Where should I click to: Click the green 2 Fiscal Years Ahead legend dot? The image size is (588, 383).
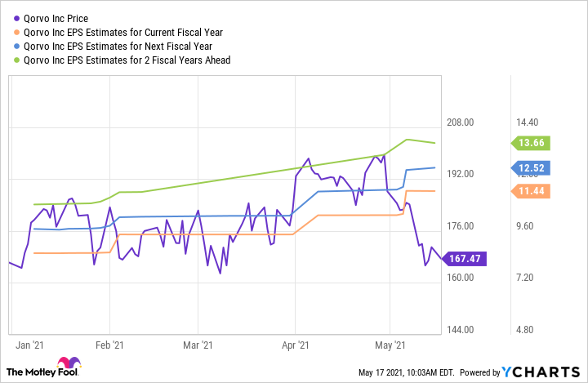[15, 60]
